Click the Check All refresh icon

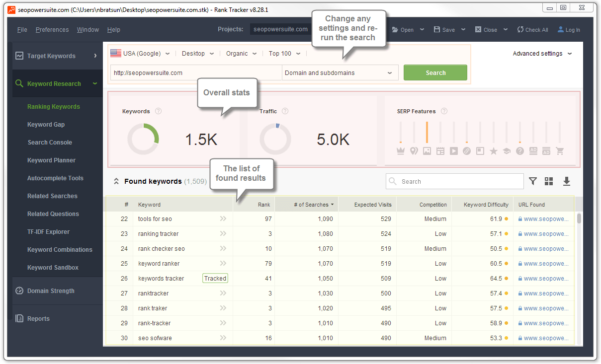point(520,30)
